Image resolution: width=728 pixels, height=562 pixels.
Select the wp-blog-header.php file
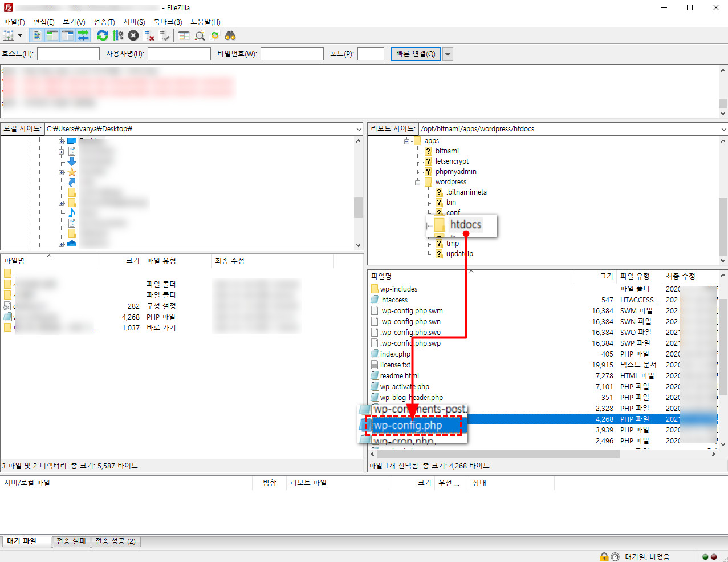click(411, 398)
